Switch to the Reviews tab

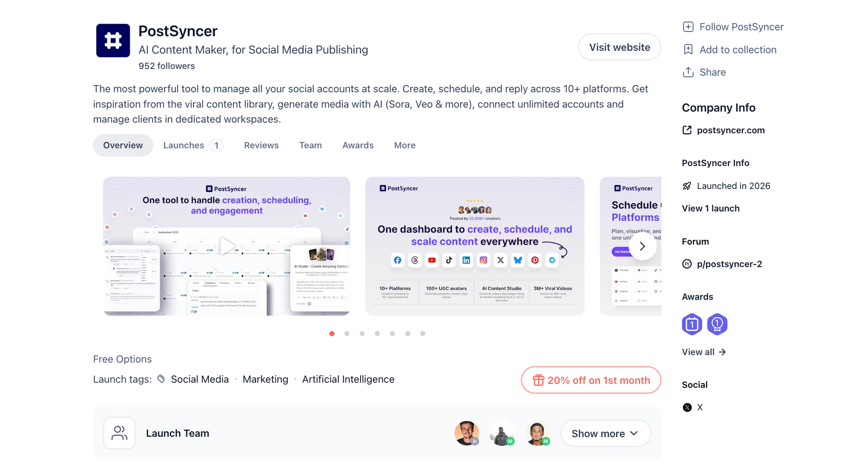click(x=261, y=145)
